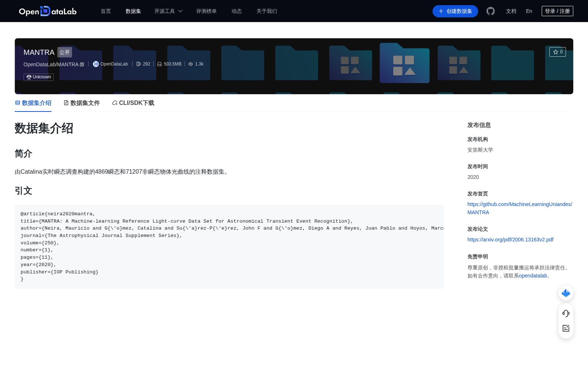
Task: Click the highlighted folder thumbnail in banner
Action: 405,63
